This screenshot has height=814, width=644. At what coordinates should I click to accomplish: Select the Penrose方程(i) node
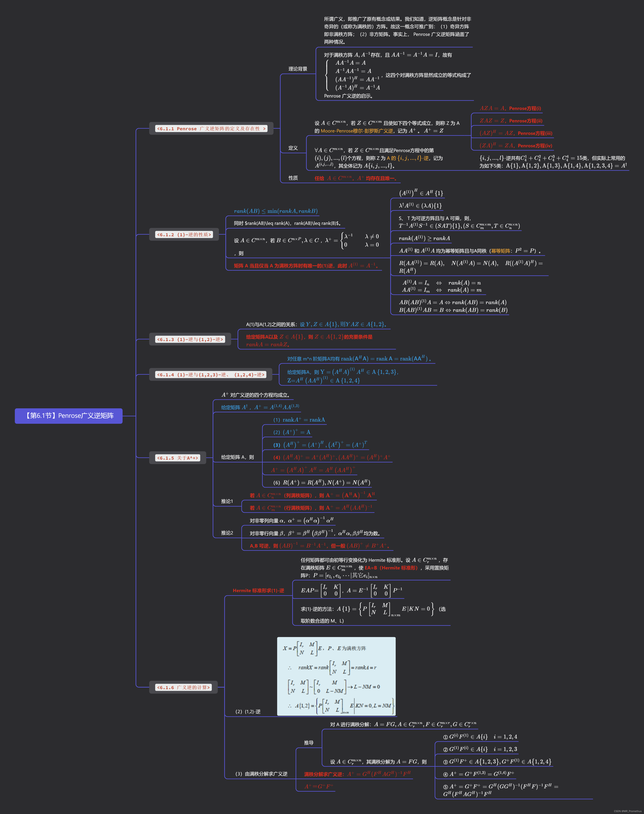[x=510, y=108]
